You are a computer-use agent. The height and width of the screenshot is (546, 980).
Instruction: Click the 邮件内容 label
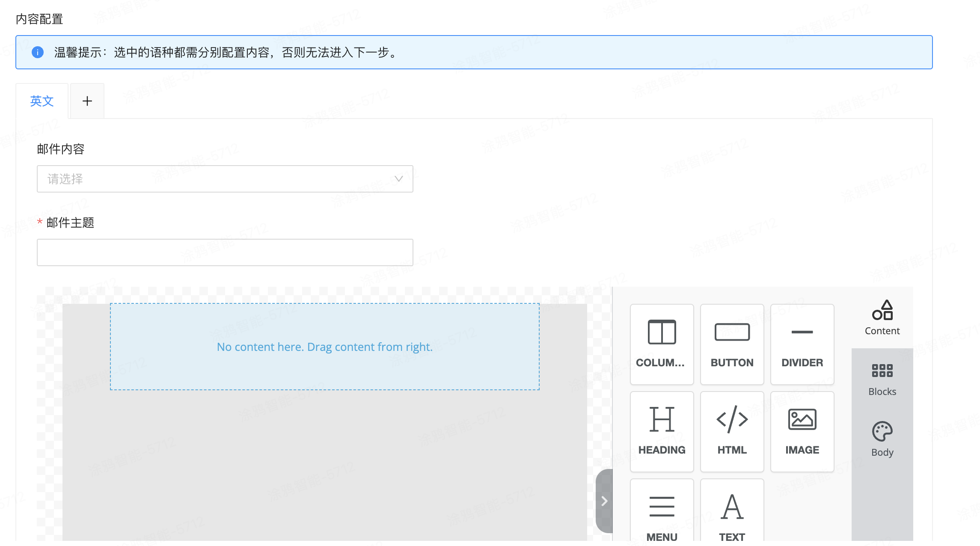pyautogui.click(x=61, y=149)
